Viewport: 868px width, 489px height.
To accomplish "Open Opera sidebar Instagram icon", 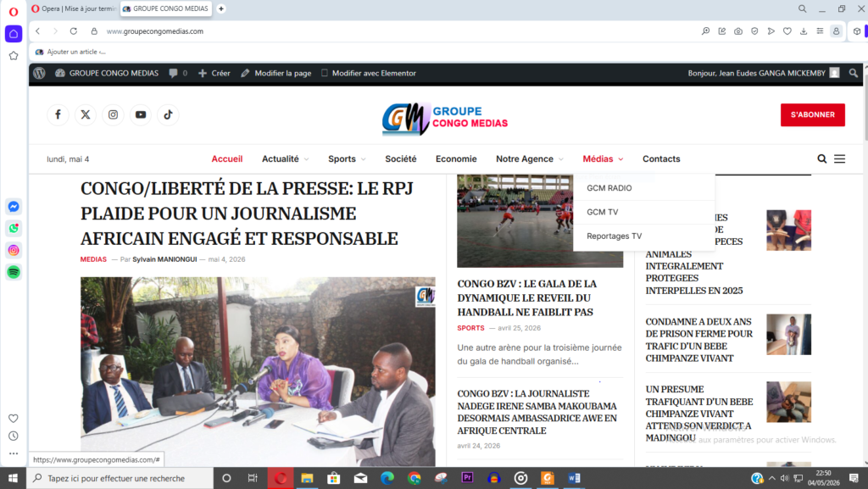I will pyautogui.click(x=14, y=250).
